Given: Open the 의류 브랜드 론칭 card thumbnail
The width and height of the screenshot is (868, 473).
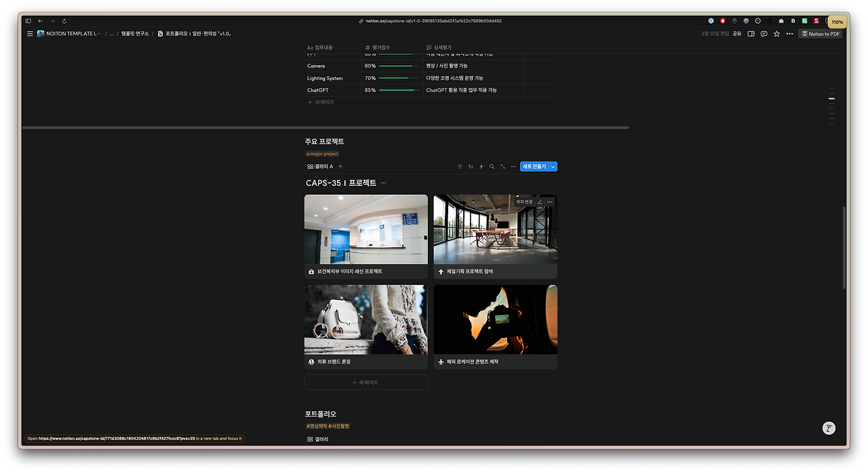Looking at the screenshot, I should pyautogui.click(x=366, y=319).
